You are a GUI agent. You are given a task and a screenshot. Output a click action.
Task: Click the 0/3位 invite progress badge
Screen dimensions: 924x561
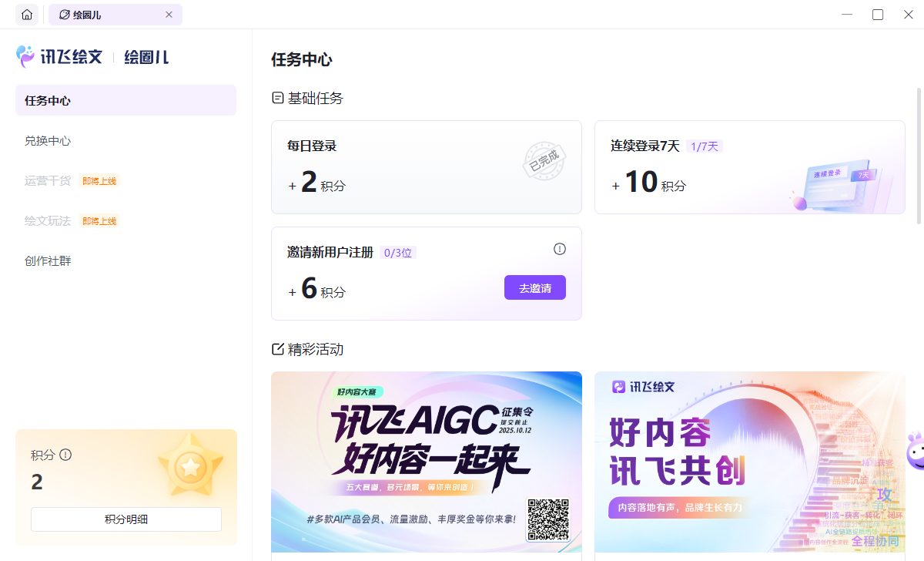[398, 253]
